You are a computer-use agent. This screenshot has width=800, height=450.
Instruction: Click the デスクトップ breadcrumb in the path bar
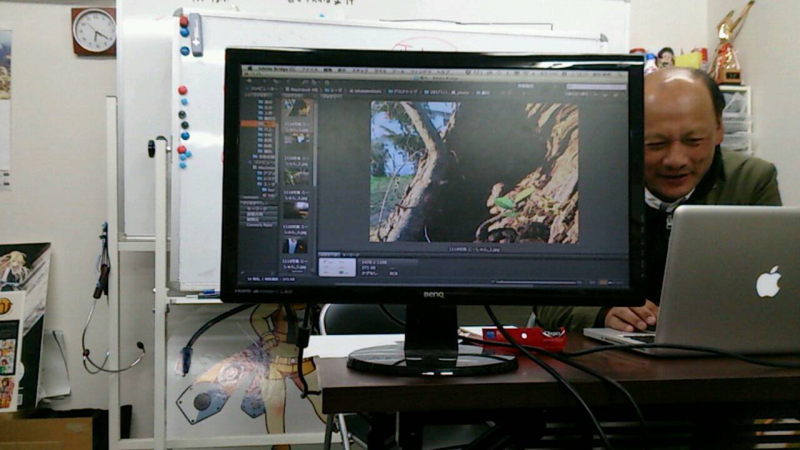coord(403,91)
